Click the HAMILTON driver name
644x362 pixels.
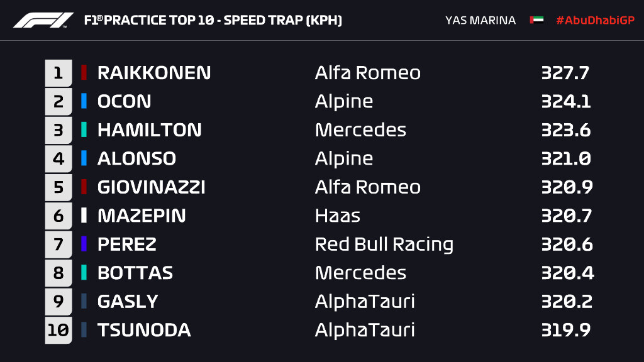point(150,130)
